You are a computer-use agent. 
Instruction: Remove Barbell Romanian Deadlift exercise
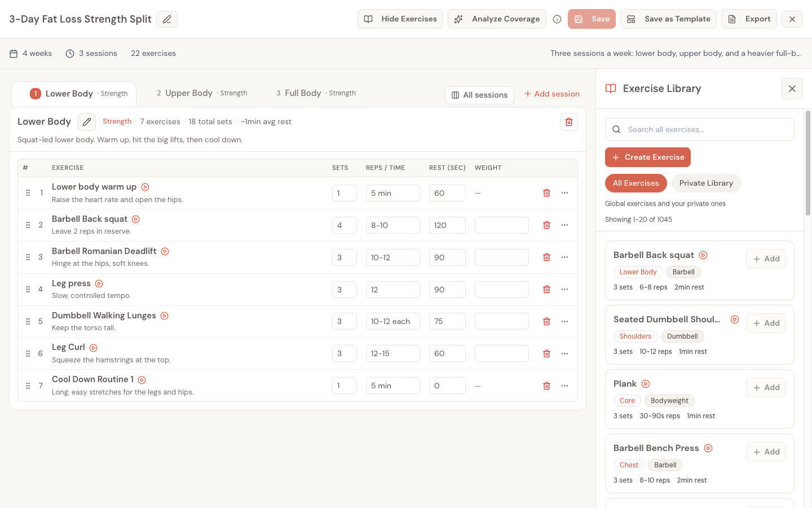click(x=546, y=257)
